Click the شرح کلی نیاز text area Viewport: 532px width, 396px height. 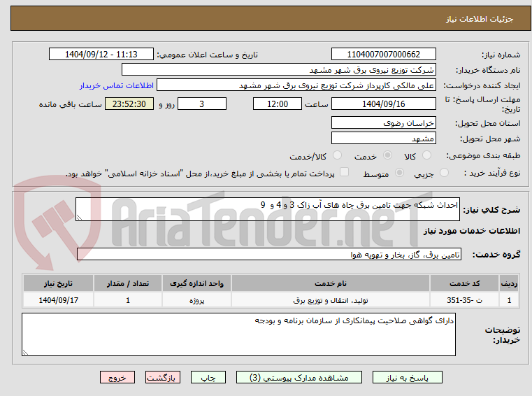click(267, 209)
